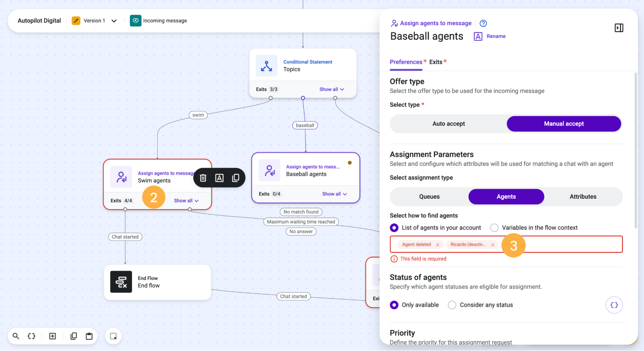Screen dimensions: 644x351
Task: Expand Show all on Baseball agents node
Action: pos(335,194)
